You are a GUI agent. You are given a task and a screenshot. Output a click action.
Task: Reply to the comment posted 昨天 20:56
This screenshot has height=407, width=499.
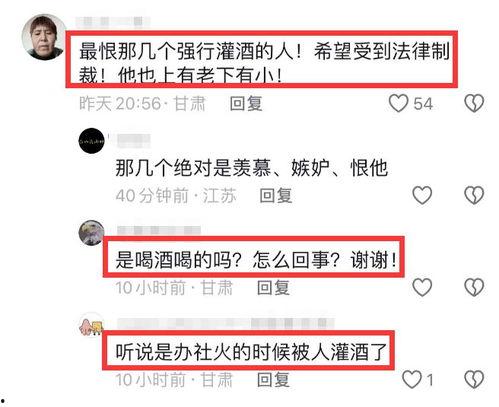(x=246, y=103)
